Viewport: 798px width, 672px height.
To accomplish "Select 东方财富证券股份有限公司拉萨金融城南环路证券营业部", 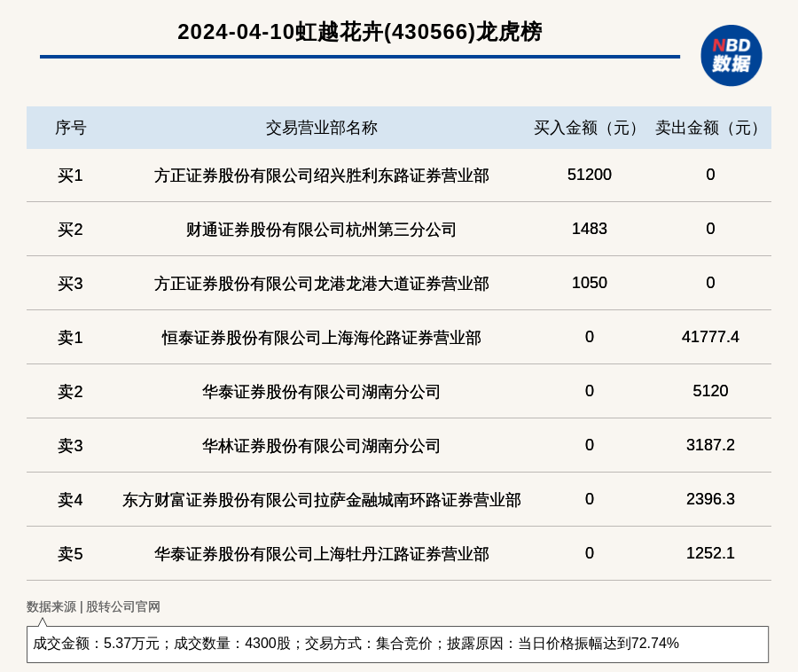I will pyautogui.click(x=322, y=500).
